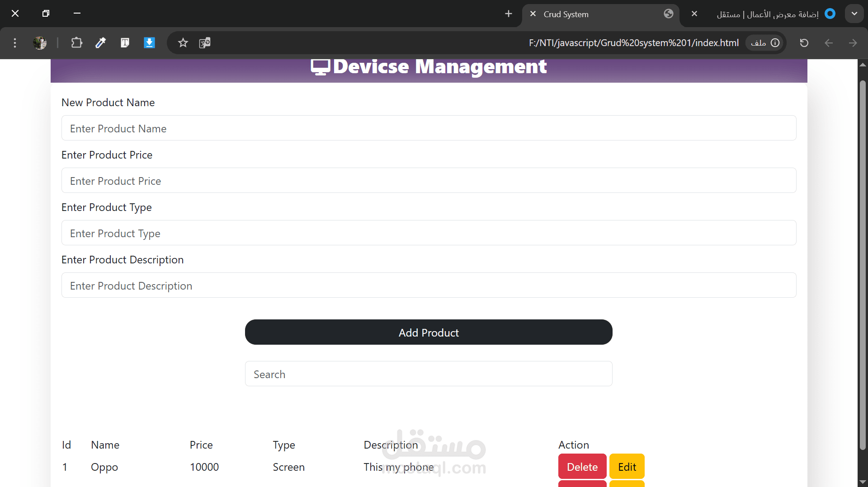The width and height of the screenshot is (868, 487).
Task: Click the Description column header
Action: [x=391, y=445]
